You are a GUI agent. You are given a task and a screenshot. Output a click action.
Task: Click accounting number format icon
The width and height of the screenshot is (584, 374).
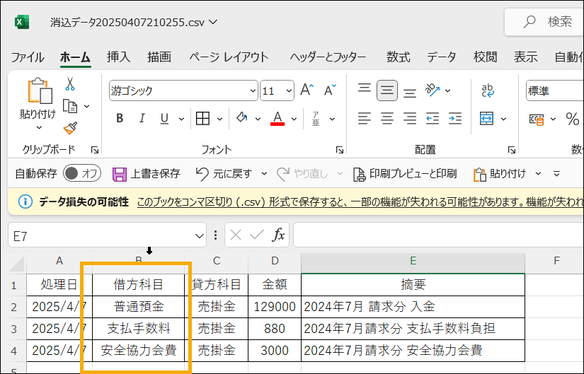point(537,119)
